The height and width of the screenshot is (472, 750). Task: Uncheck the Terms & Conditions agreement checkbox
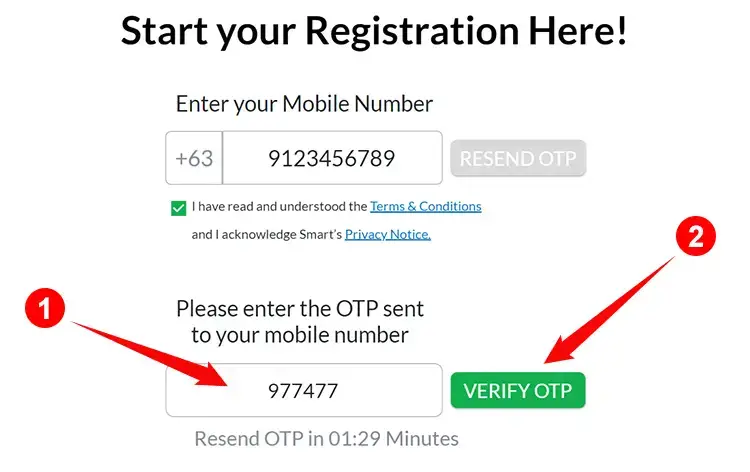point(178,209)
